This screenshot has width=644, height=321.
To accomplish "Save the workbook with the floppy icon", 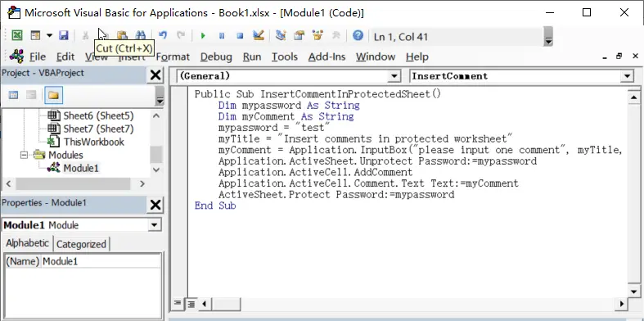I will [x=63, y=35].
